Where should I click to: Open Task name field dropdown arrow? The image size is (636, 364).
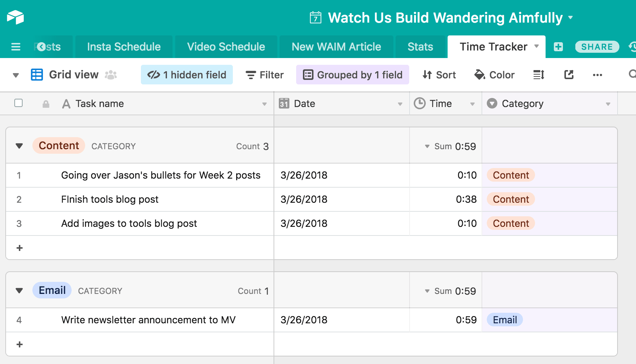264,104
